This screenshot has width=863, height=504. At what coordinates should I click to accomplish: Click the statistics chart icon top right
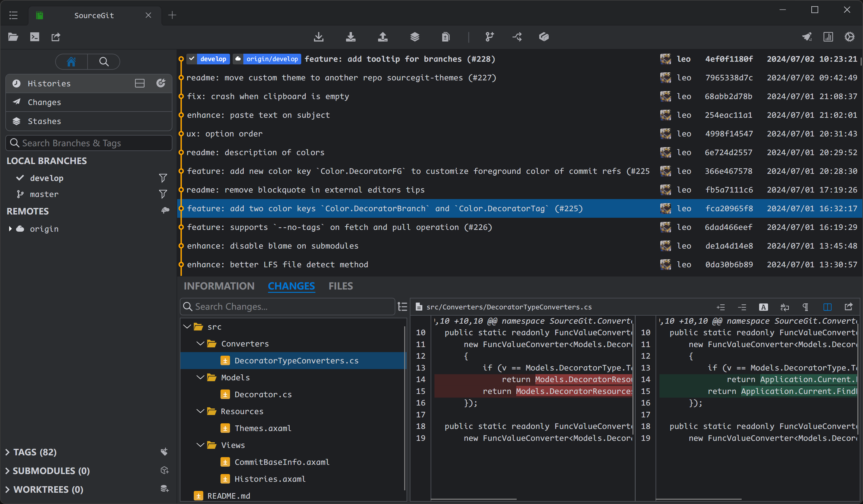click(828, 37)
